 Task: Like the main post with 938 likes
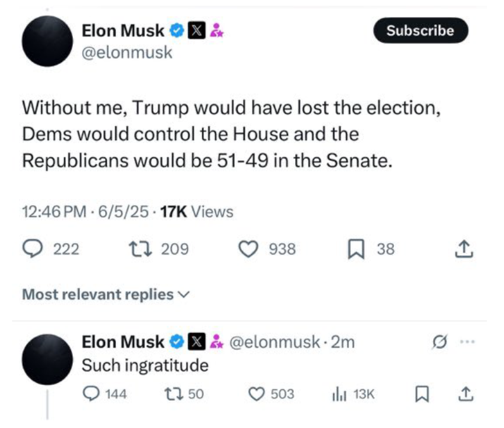pyautogui.click(x=248, y=249)
